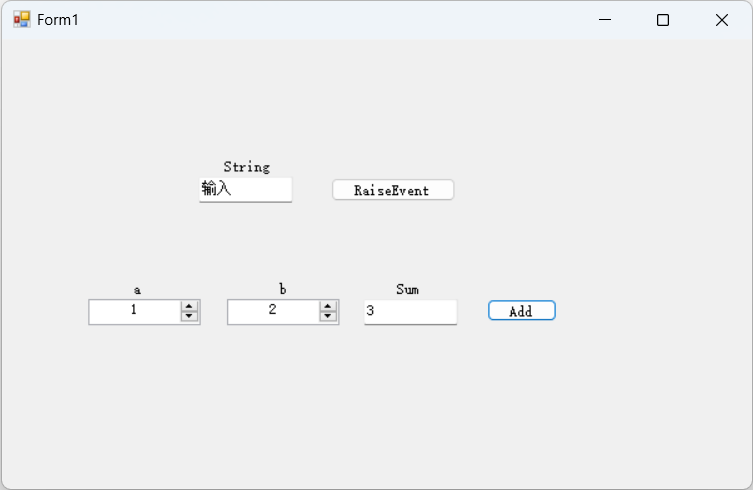Viewport: 753px width, 490px height.
Task: Minimize the Form1 window
Action: coord(604,20)
